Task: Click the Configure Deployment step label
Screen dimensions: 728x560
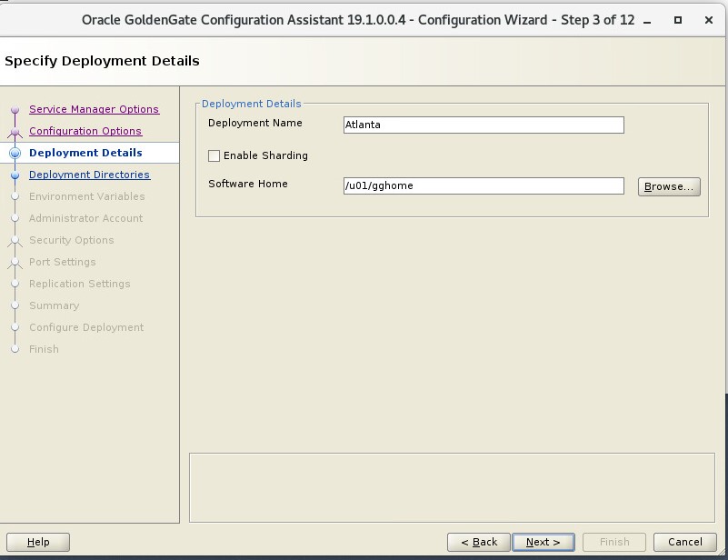Action: coord(86,327)
